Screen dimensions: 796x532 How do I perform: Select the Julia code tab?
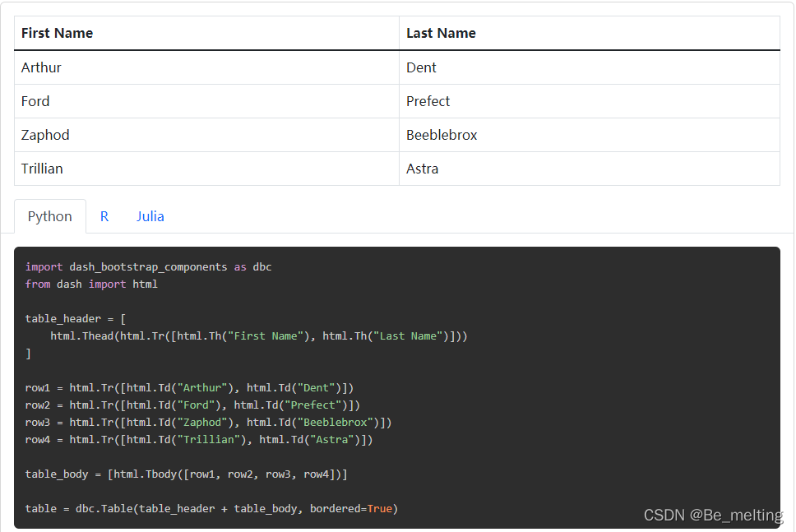150,216
